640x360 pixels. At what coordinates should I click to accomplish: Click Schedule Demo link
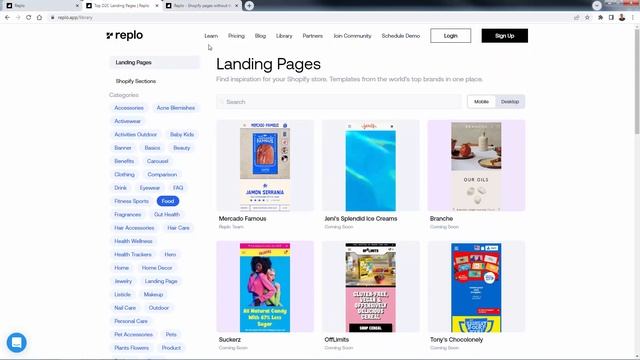point(401,36)
